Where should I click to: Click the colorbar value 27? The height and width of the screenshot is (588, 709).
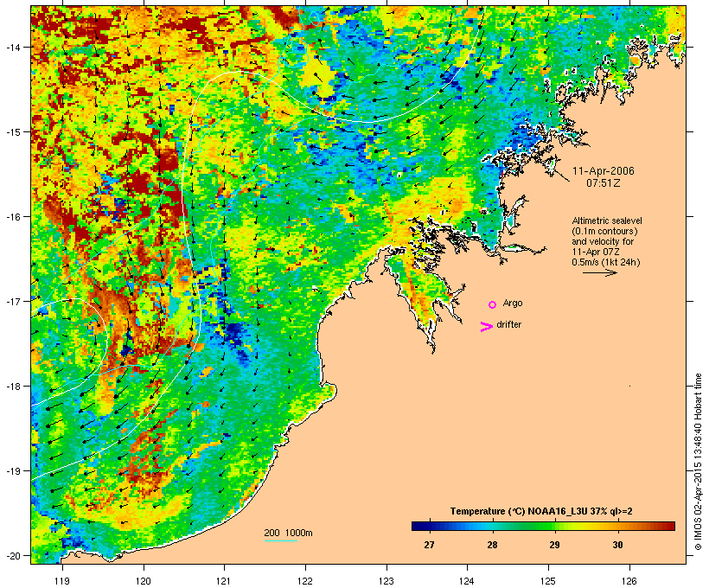[x=429, y=545]
